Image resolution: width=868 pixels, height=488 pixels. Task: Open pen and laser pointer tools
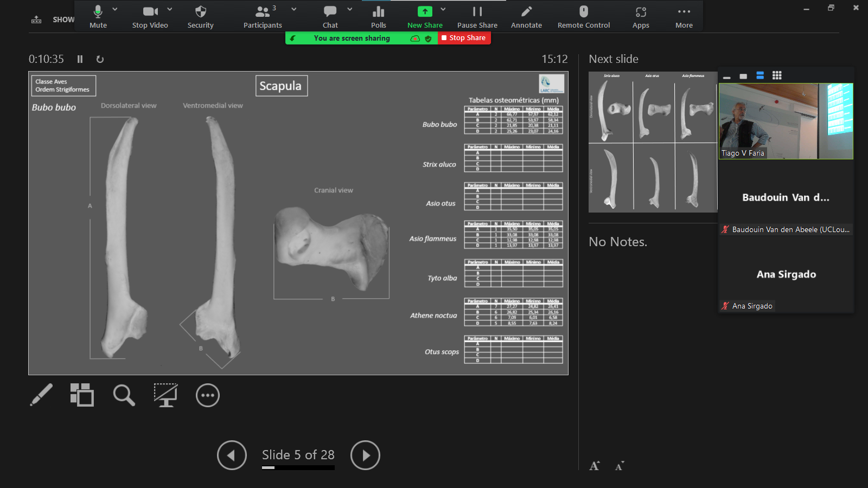point(41,395)
